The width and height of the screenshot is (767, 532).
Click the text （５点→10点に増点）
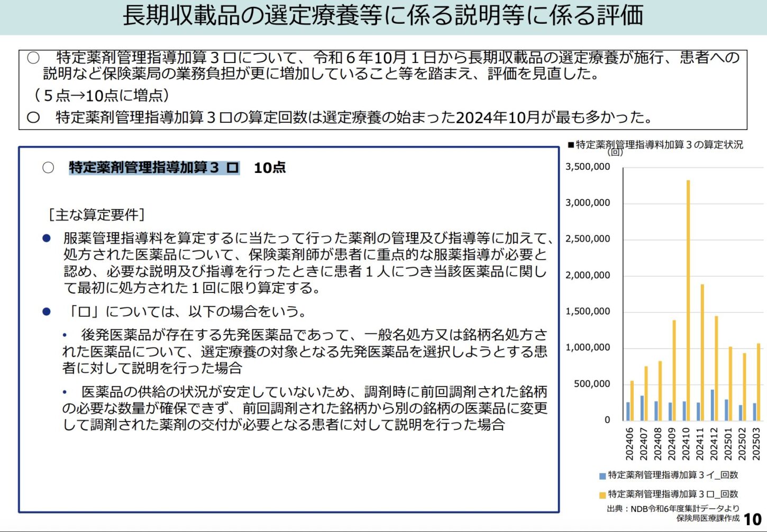(x=101, y=96)
